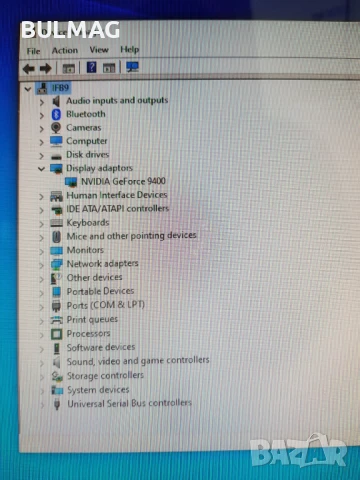Collapse the Display adaptors category
The height and width of the screenshot is (480, 360).
point(41,169)
